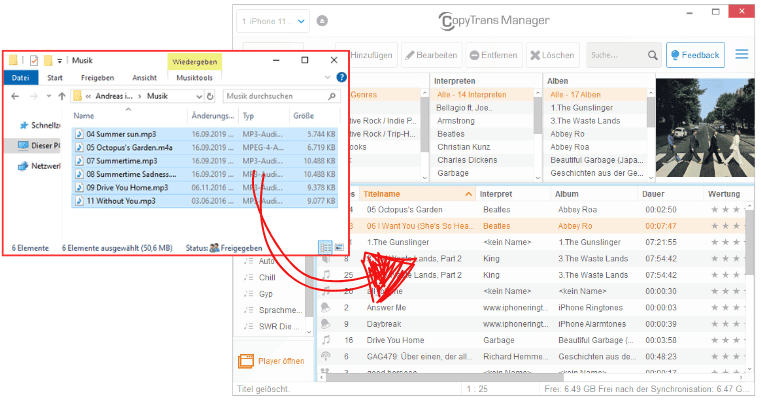The height and width of the screenshot is (400, 761).
Task: Open the 'SWR Die' playlist
Action: point(279,327)
